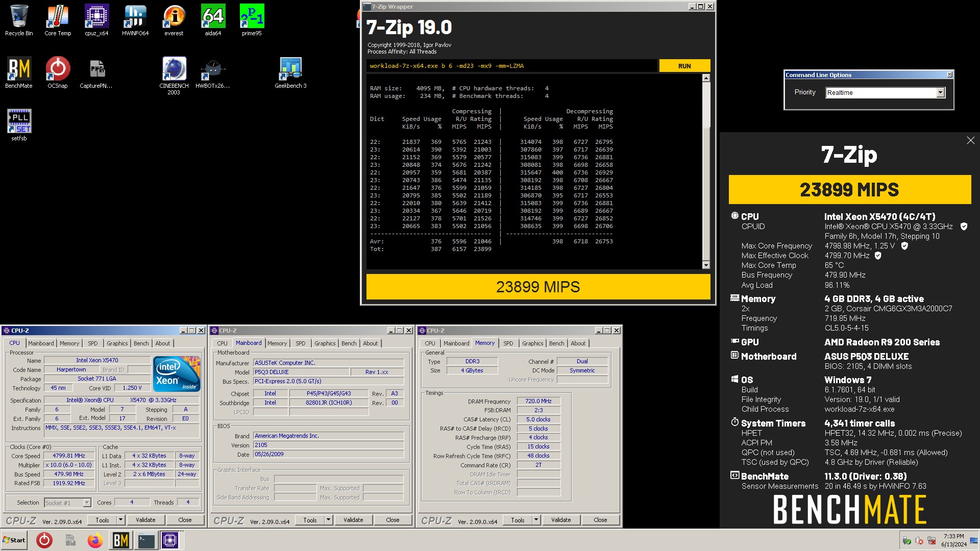This screenshot has height=551, width=980.
Task: Switch to CPU tab in second CPU-Z window
Action: (x=223, y=343)
